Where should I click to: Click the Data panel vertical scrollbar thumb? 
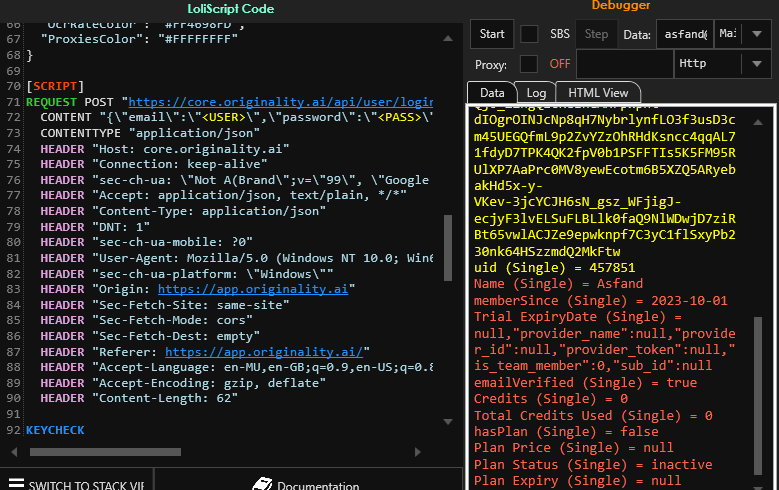click(758, 396)
